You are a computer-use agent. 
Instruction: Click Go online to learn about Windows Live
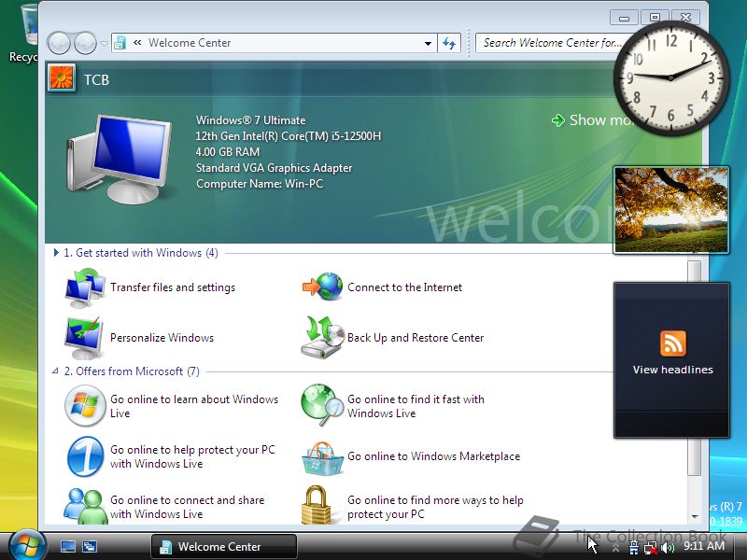(x=194, y=406)
